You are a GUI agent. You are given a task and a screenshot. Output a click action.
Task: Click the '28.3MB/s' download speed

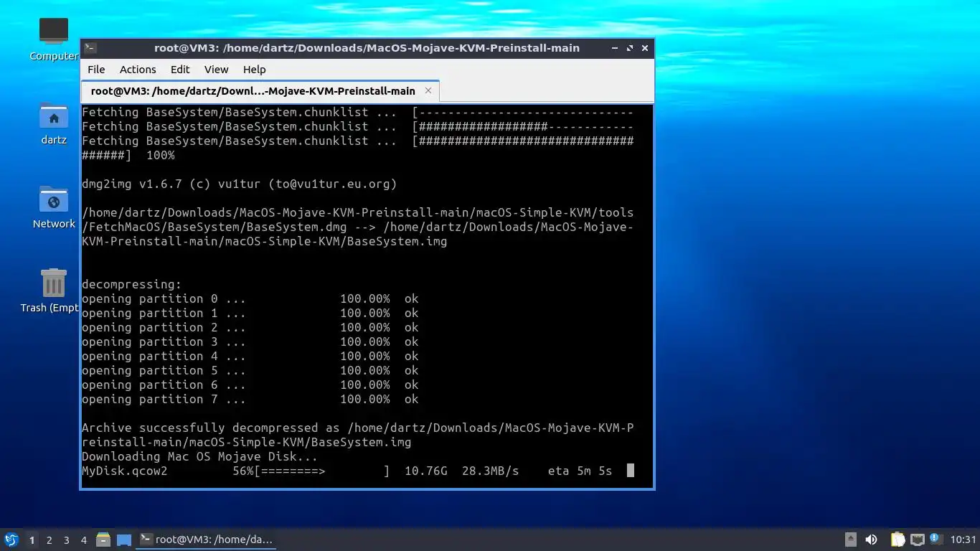pyautogui.click(x=490, y=471)
